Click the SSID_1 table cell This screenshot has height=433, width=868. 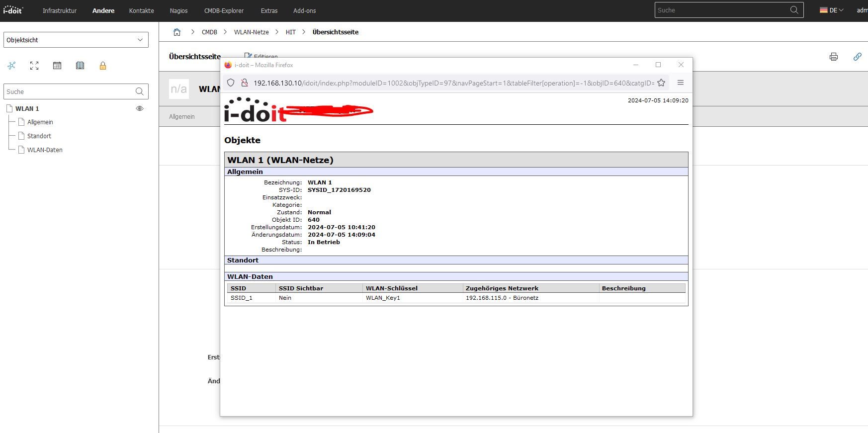pos(242,298)
